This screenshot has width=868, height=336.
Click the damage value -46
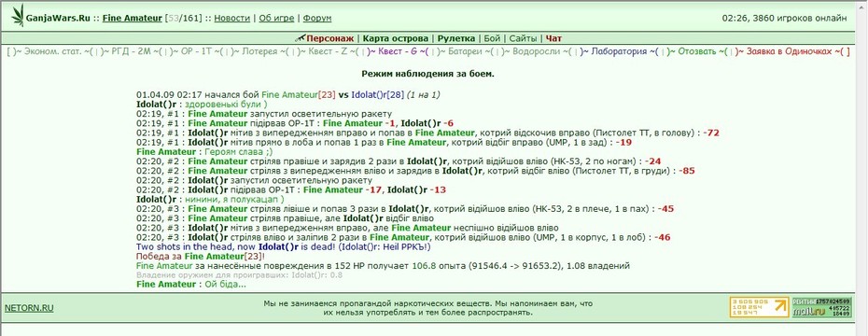(662, 237)
